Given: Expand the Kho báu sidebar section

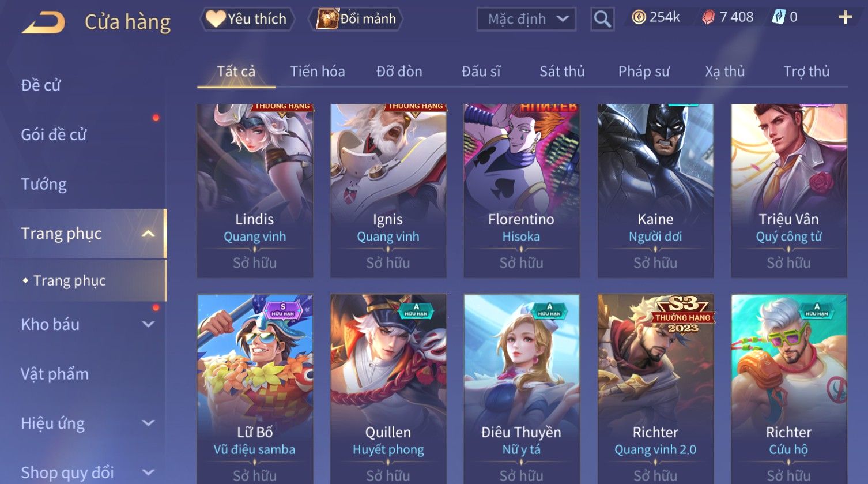Looking at the screenshot, I should tap(148, 324).
